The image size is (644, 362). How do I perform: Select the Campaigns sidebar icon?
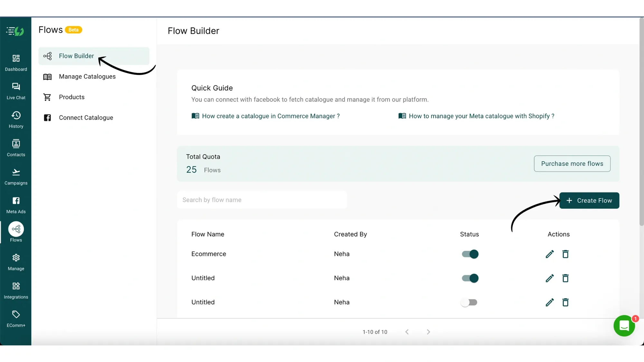[16, 176]
